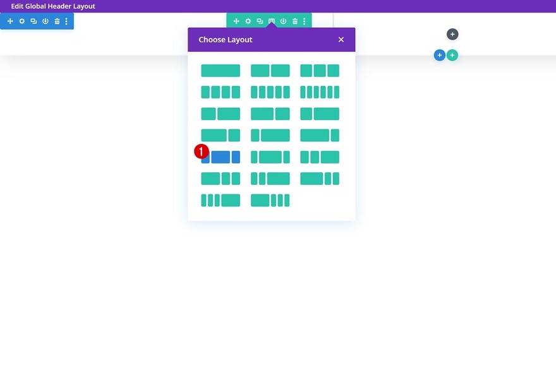Screen dimensions: 556x392
Task: Add a new section with the blue plus
Action: point(440,56)
